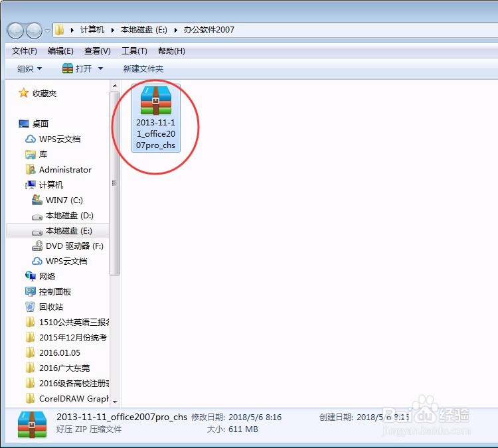Screen dimensions: 498x448
Task: Click the navigation pane scrollbar thumb
Action: [115, 184]
